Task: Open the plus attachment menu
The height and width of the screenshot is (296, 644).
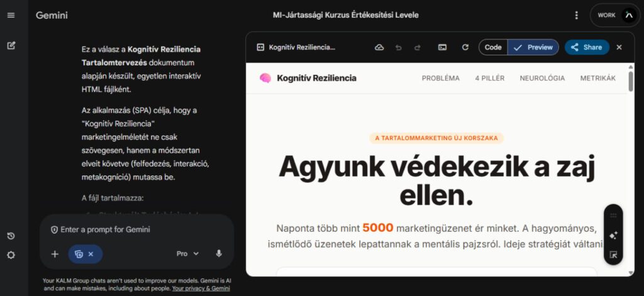Action: pyautogui.click(x=55, y=254)
